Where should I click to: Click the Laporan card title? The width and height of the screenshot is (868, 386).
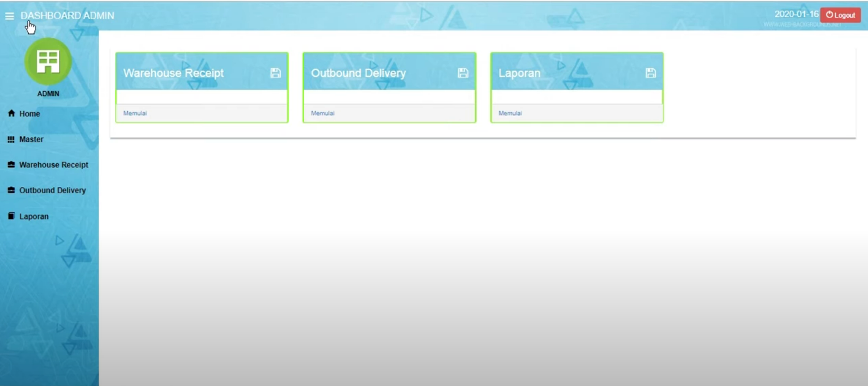click(519, 73)
